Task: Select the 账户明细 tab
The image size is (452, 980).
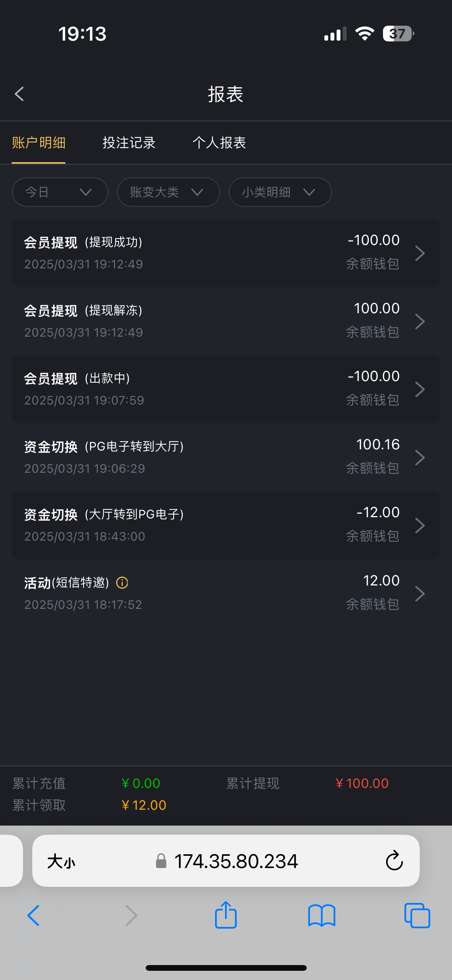Action: click(39, 143)
